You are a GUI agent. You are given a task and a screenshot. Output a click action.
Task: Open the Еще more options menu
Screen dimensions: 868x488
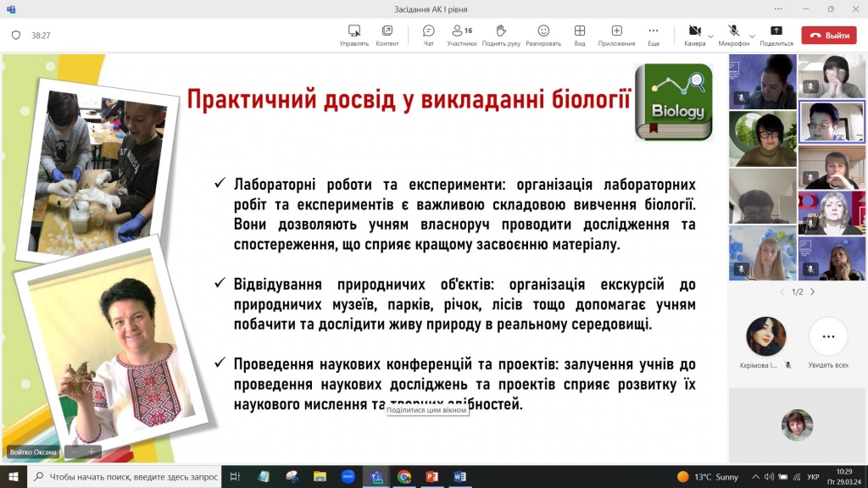coord(654,35)
